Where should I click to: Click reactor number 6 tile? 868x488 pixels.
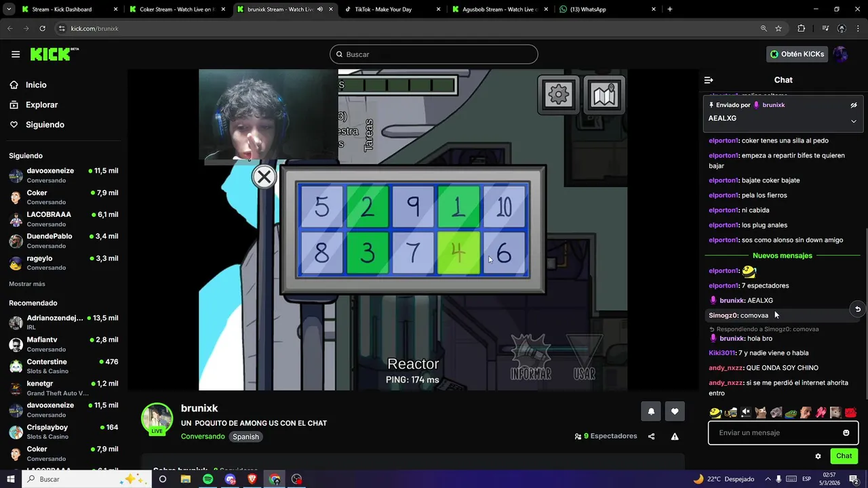[x=504, y=253]
